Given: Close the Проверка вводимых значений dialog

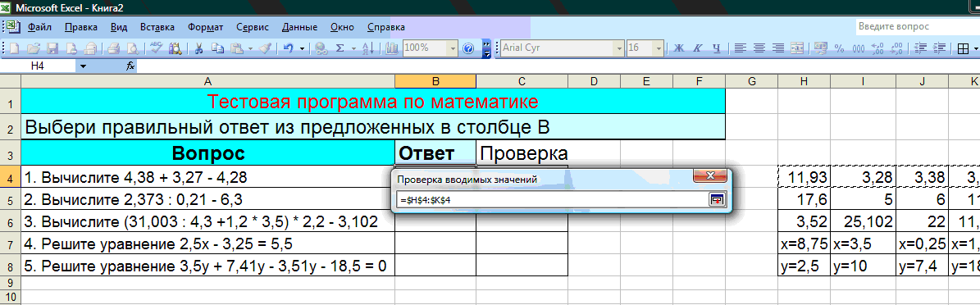Looking at the screenshot, I should [x=710, y=175].
